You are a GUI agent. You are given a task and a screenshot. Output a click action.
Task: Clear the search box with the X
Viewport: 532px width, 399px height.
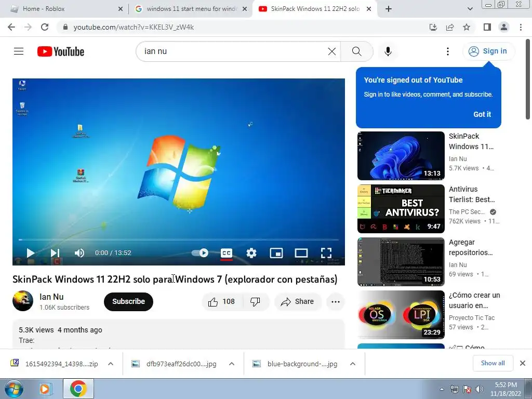point(332,51)
